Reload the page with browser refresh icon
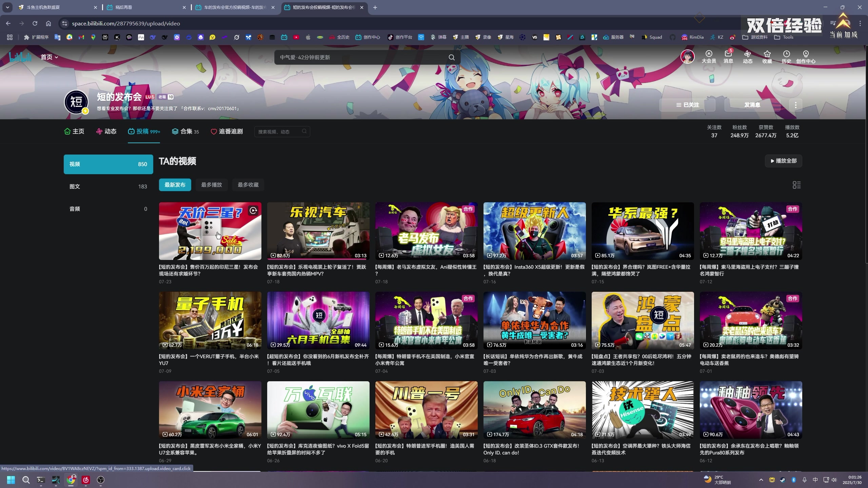 click(x=35, y=23)
